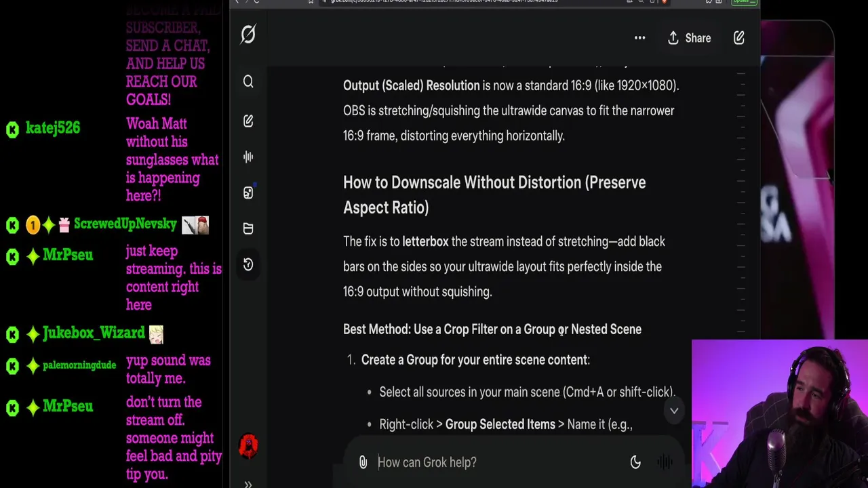Click the green K badge beside Jukebox_Wizard
This screenshot has height=488, width=868.
click(12, 333)
